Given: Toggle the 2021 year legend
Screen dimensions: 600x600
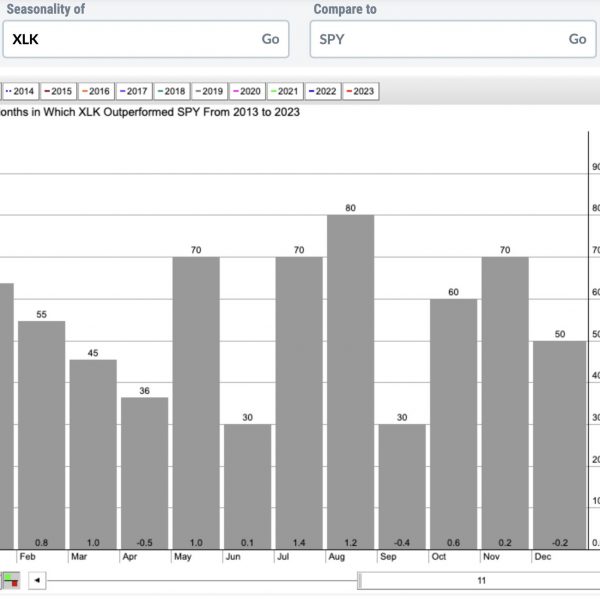Looking at the screenshot, I should coord(285,91).
